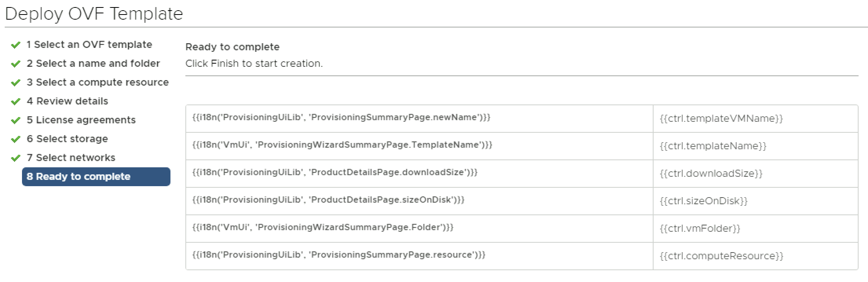The image size is (868, 282).
Task: Click the green checkmark beside Select an OVF template
Action: pos(16,45)
